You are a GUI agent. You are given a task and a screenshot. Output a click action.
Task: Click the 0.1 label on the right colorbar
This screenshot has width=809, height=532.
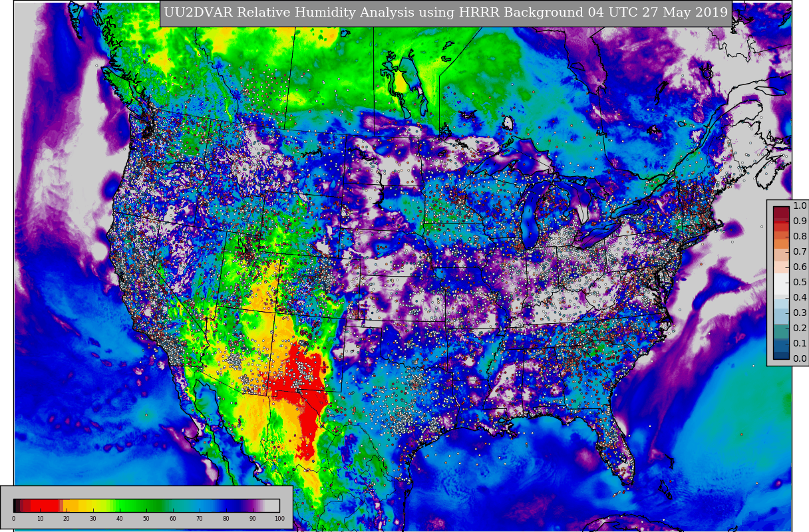click(800, 343)
